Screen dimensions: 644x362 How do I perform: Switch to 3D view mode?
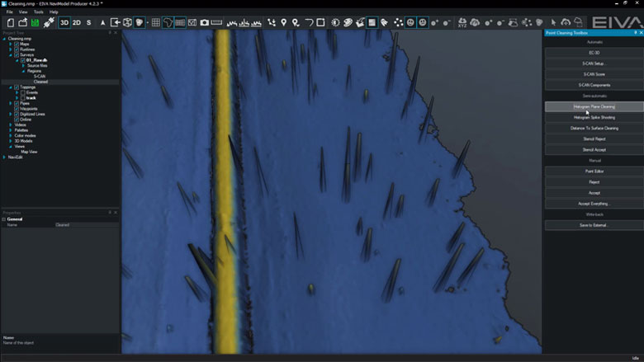pyautogui.click(x=64, y=22)
